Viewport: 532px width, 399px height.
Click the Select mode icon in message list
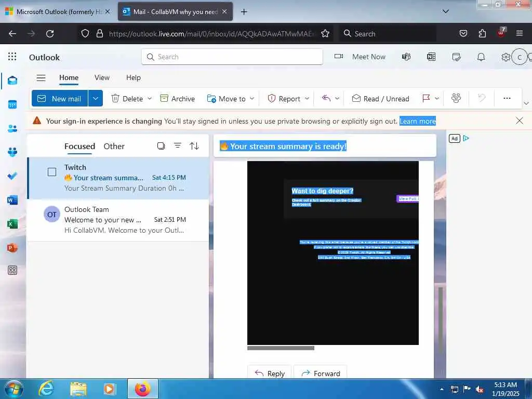[161, 146]
